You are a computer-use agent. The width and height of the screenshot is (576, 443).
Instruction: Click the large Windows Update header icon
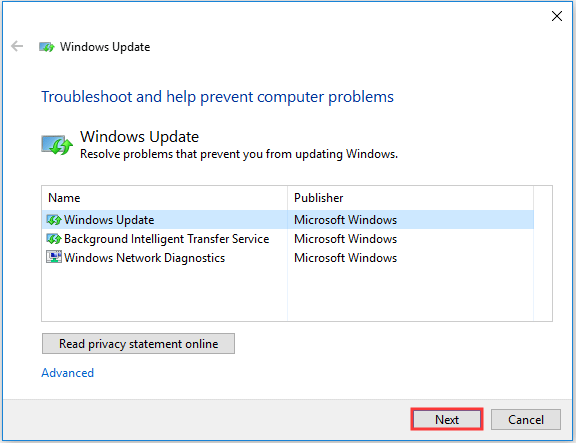tap(57, 145)
